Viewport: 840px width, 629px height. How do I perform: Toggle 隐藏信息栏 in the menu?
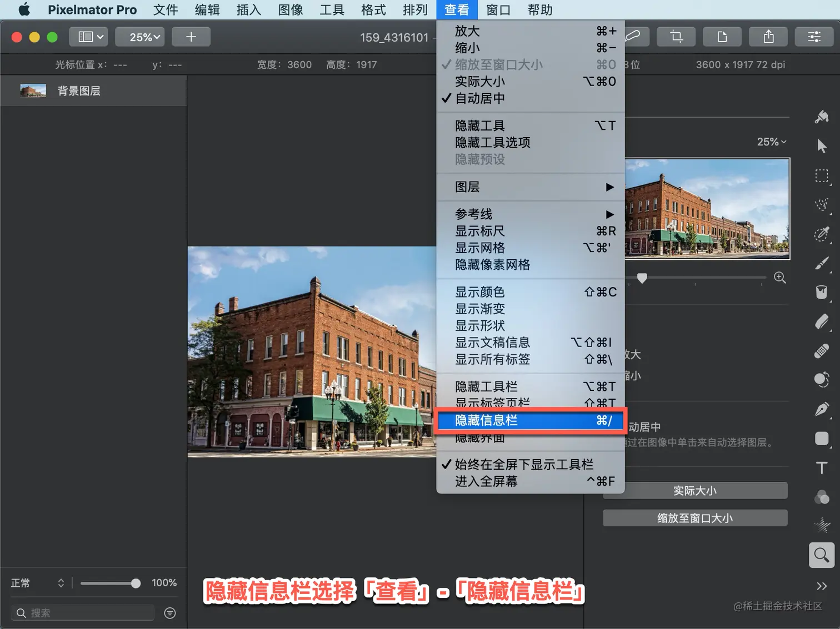point(531,420)
